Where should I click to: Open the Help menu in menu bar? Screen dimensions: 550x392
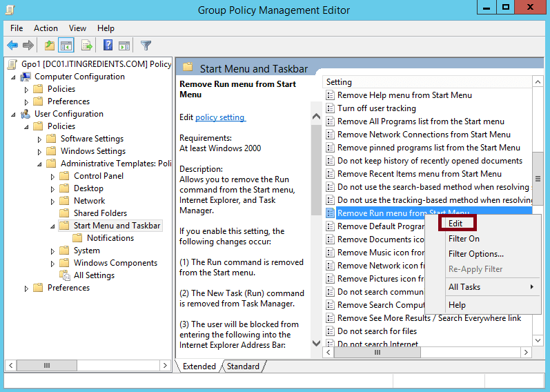[x=106, y=28]
